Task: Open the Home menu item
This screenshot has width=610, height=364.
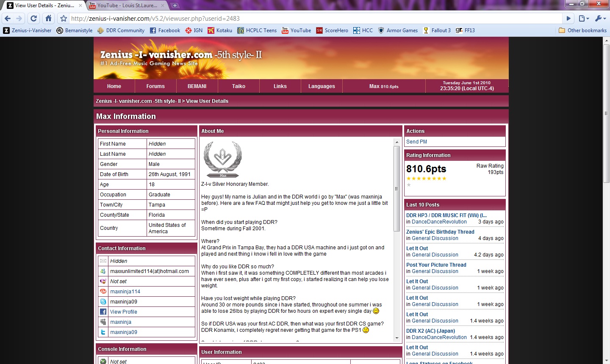Action: [114, 86]
